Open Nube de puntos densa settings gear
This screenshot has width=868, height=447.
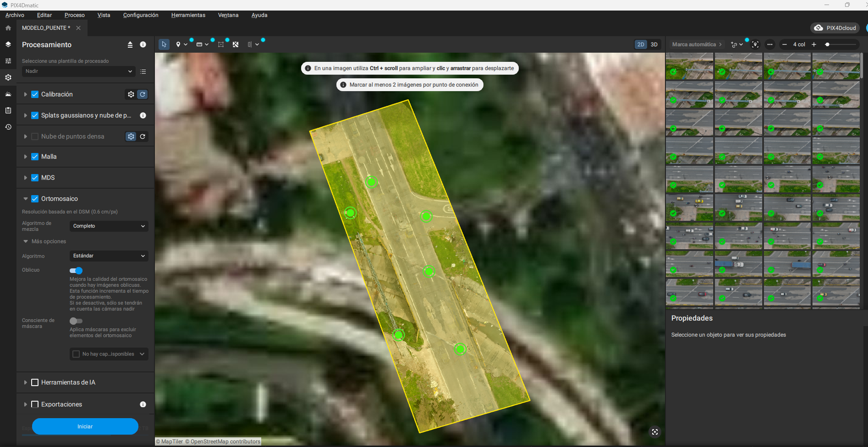(131, 136)
